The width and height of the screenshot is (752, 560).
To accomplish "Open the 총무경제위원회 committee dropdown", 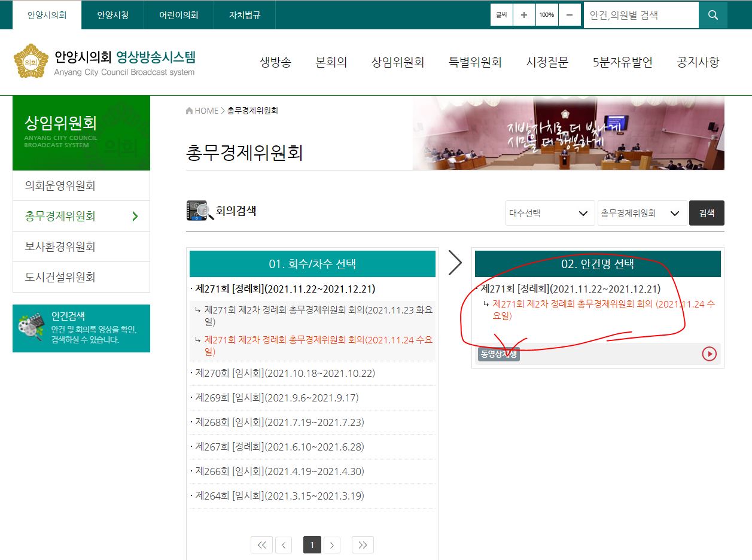I will [x=642, y=213].
